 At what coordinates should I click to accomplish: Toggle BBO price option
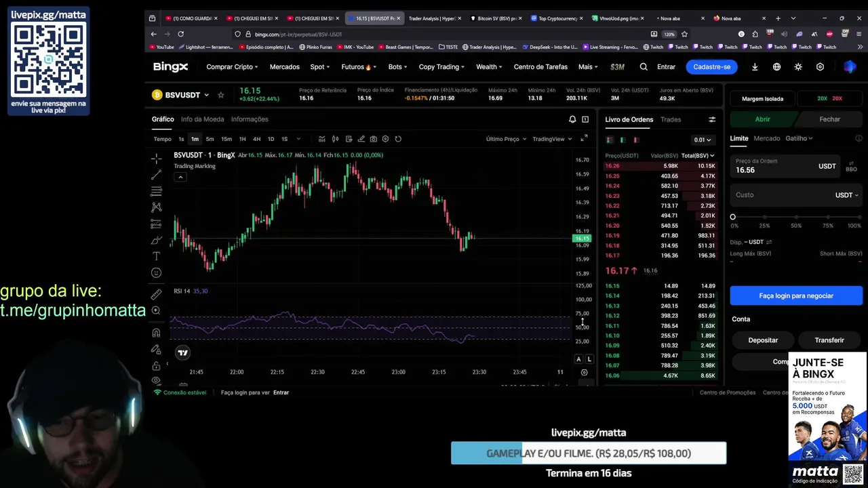click(x=851, y=166)
